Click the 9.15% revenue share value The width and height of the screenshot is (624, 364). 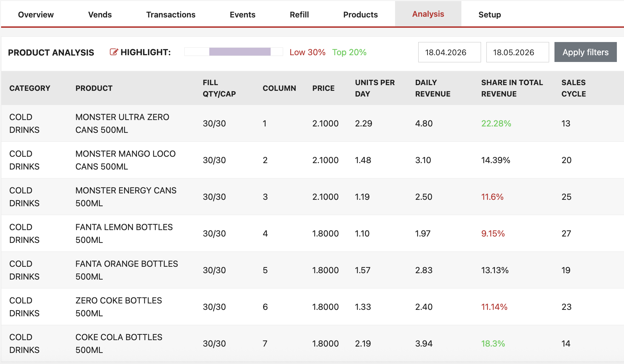tap(493, 234)
